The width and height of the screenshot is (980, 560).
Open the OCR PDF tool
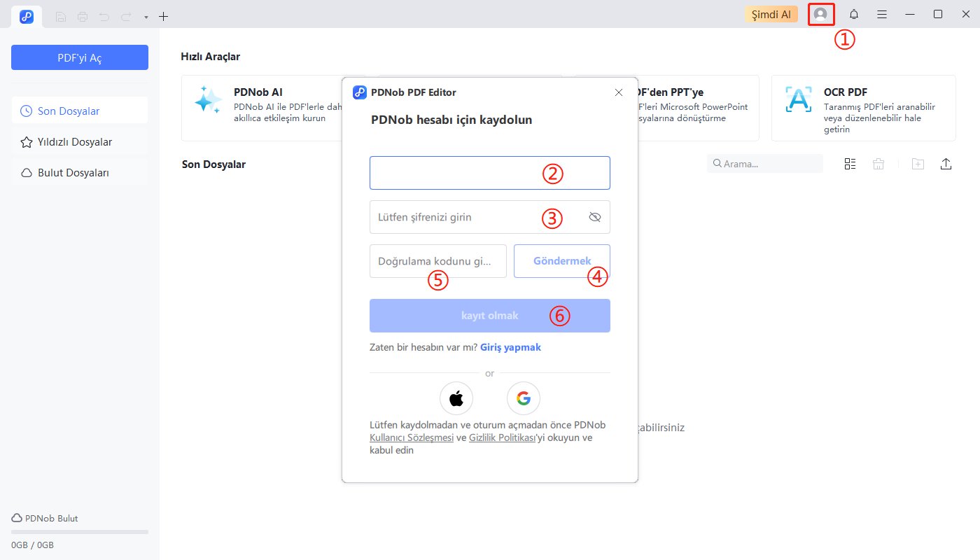(863, 108)
